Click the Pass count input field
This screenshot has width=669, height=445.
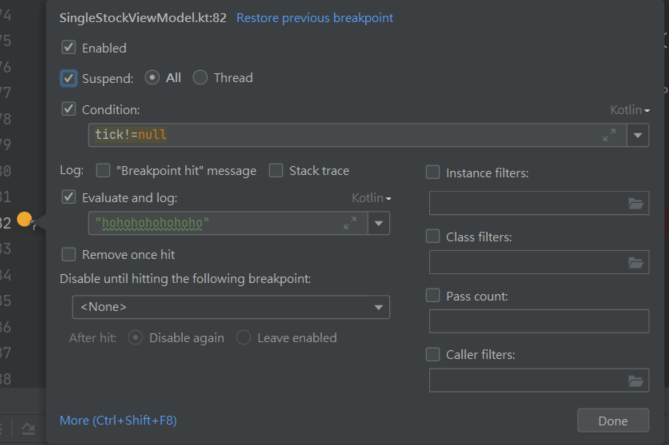pos(538,322)
